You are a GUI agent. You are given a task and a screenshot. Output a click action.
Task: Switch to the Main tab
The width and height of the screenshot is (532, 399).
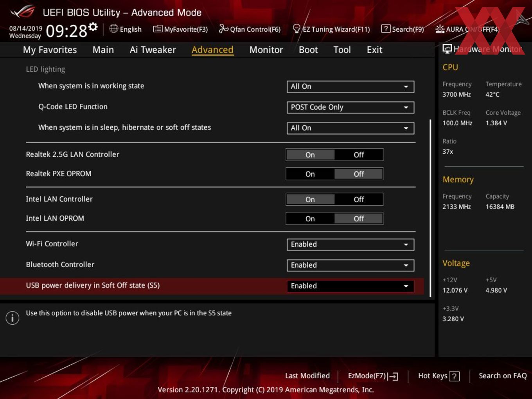[103, 50]
